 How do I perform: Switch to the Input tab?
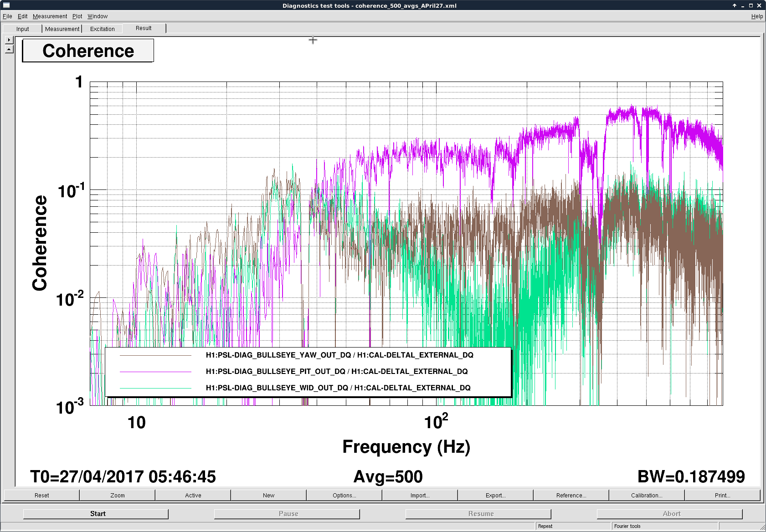[x=22, y=29]
